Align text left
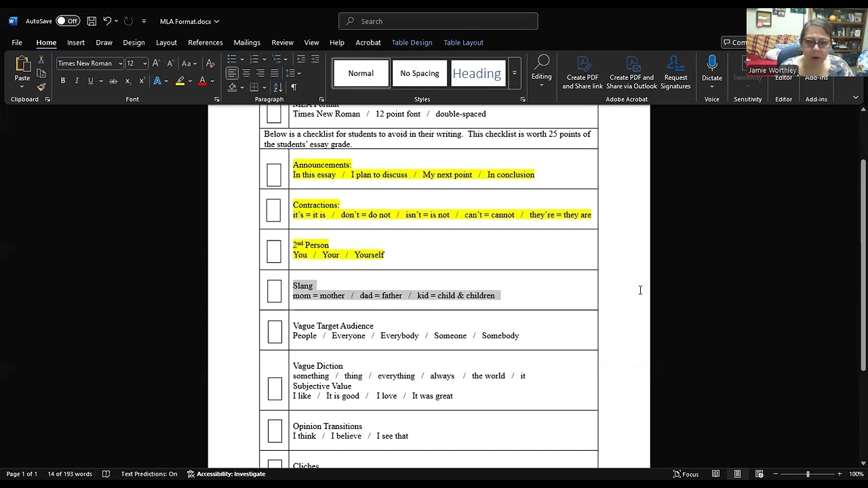Viewport: 868px width, 488px height. click(232, 73)
